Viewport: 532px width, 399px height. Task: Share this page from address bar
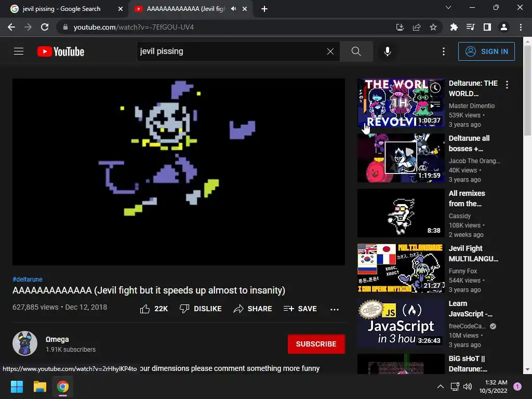click(417, 27)
